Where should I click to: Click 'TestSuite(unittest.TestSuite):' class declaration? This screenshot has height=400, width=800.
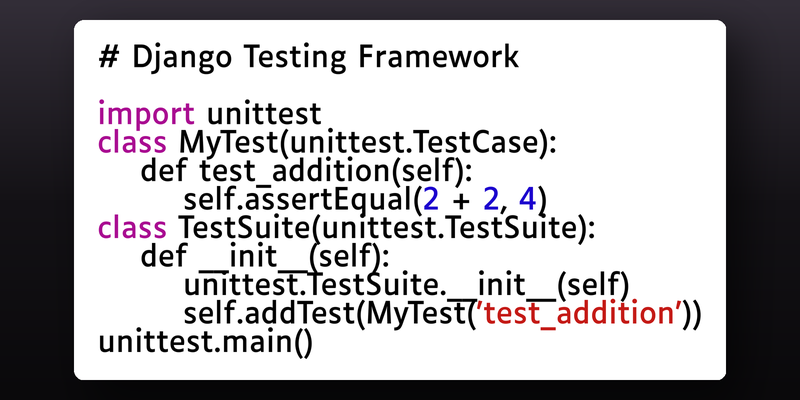click(x=386, y=229)
